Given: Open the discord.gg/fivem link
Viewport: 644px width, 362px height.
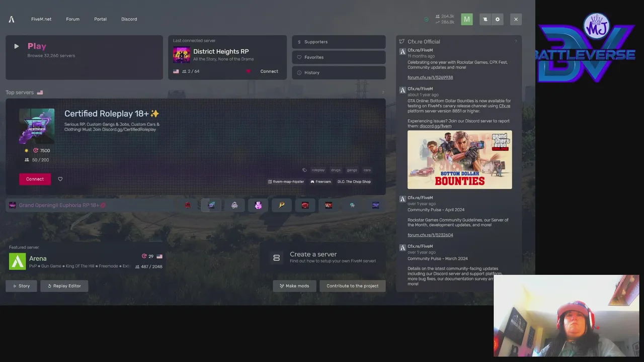Looking at the screenshot, I should (435, 126).
